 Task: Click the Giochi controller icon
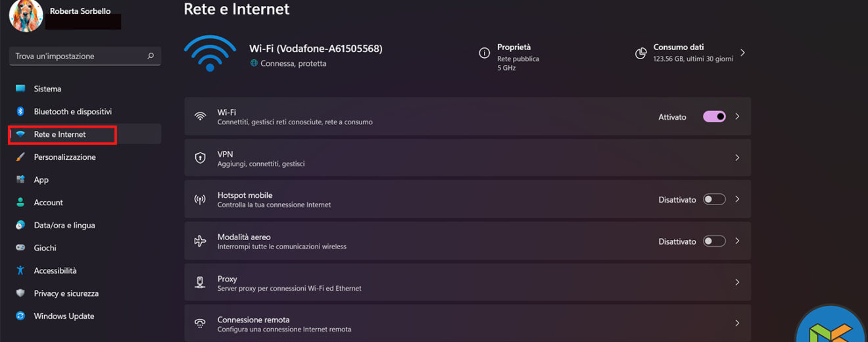[x=20, y=248]
